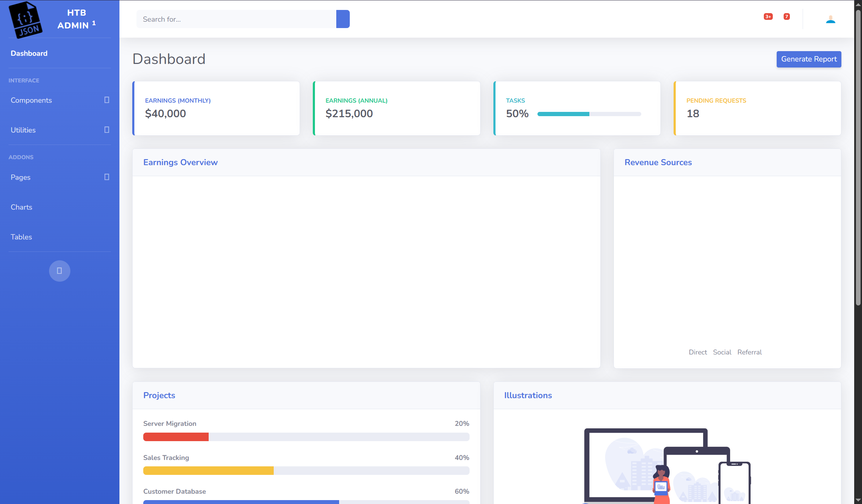Viewport: 862px width, 504px height.
Task: Open the user profile avatar menu
Action: tap(830, 19)
